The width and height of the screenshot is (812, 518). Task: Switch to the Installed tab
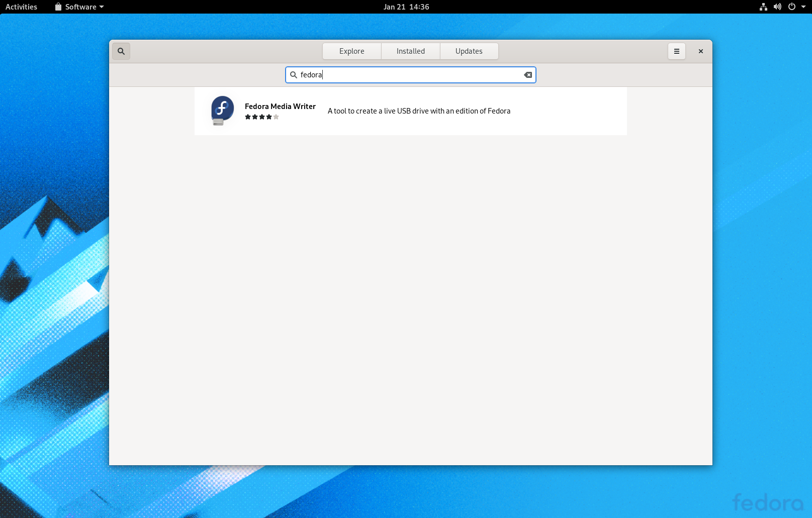411,51
